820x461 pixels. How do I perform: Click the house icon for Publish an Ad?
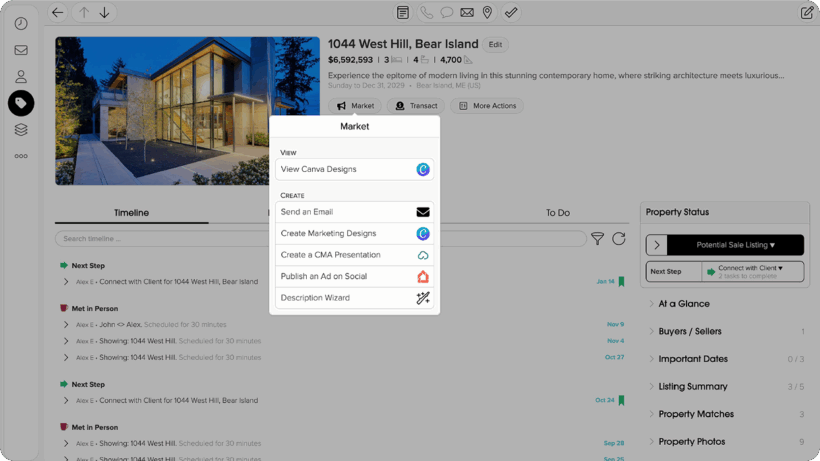(423, 276)
